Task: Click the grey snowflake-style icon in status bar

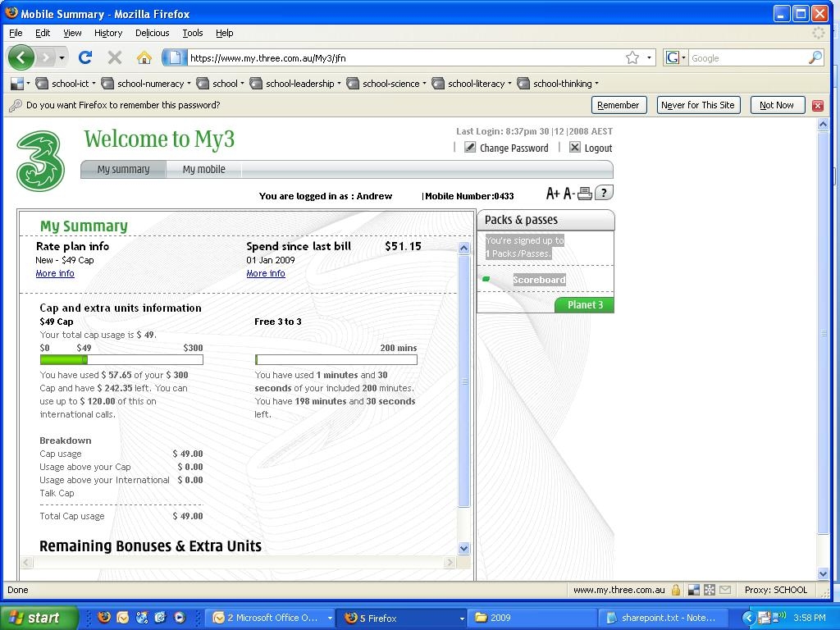Action: [710, 590]
